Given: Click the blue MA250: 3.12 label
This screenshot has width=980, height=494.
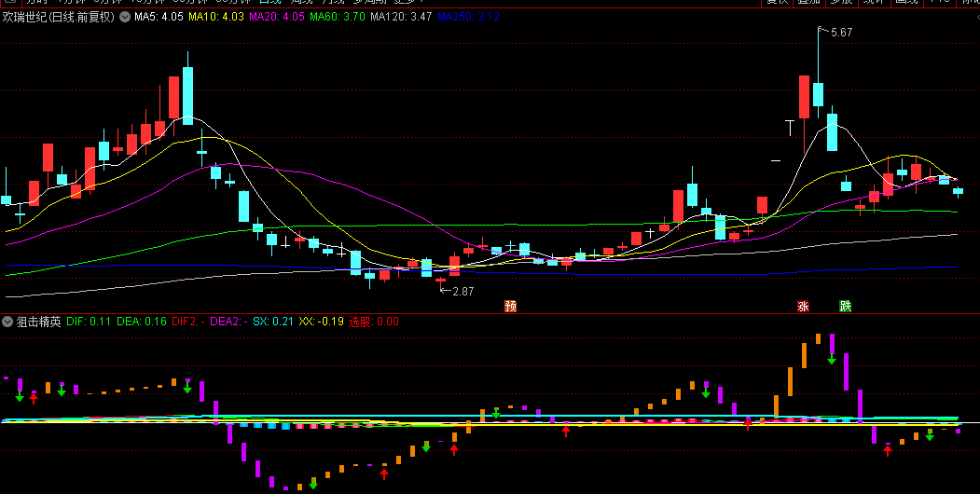Looking at the screenshot, I should [x=468, y=17].
